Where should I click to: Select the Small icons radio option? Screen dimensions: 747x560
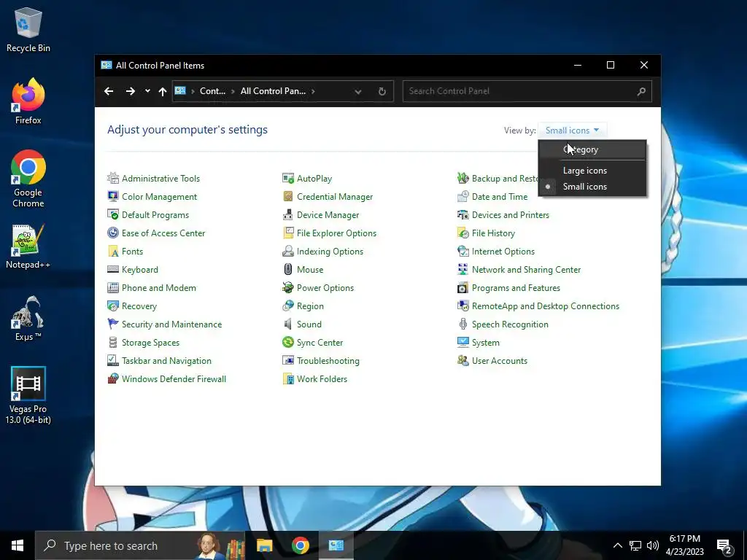(584, 187)
